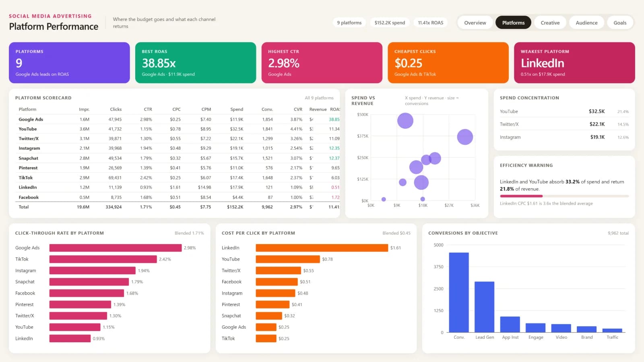This screenshot has height=362, width=644.
Task: Sort scorecard by Clicks column header
Action: coord(116,109)
